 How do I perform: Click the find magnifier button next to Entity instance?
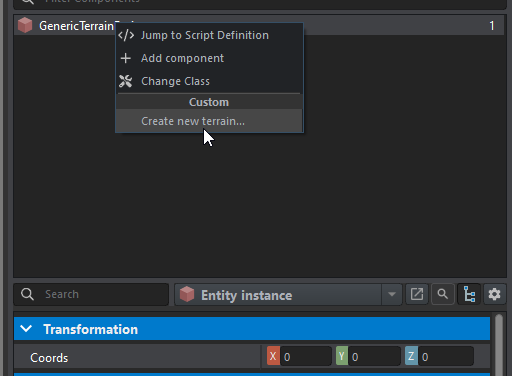point(443,294)
